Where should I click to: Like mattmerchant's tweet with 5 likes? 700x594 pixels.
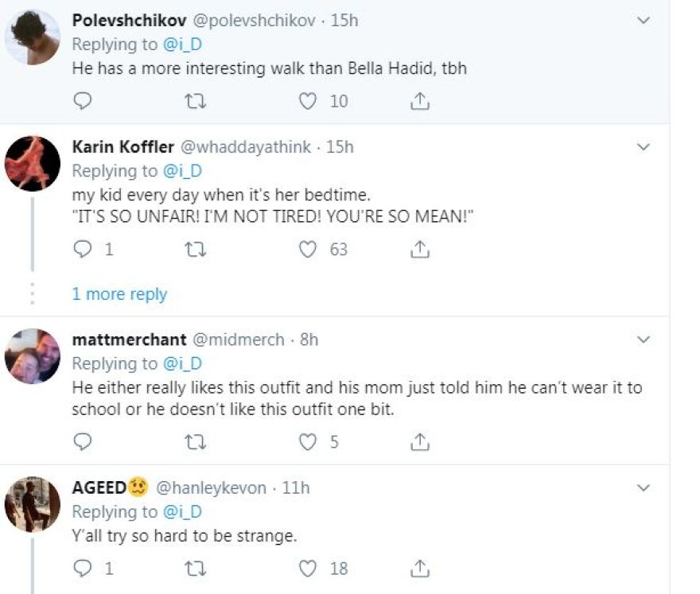pyautogui.click(x=308, y=441)
